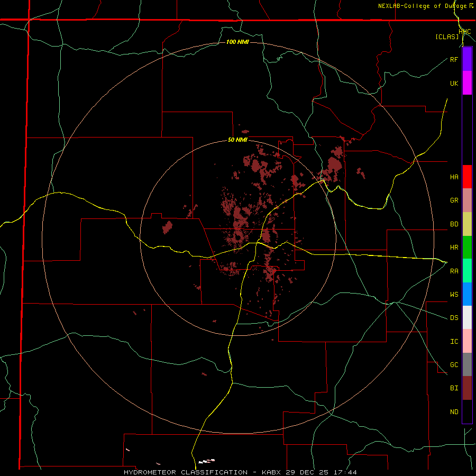Image resolution: width=476 pixels, height=476 pixels.
Task: Click the IC pink legend swatch
Action: click(467, 341)
